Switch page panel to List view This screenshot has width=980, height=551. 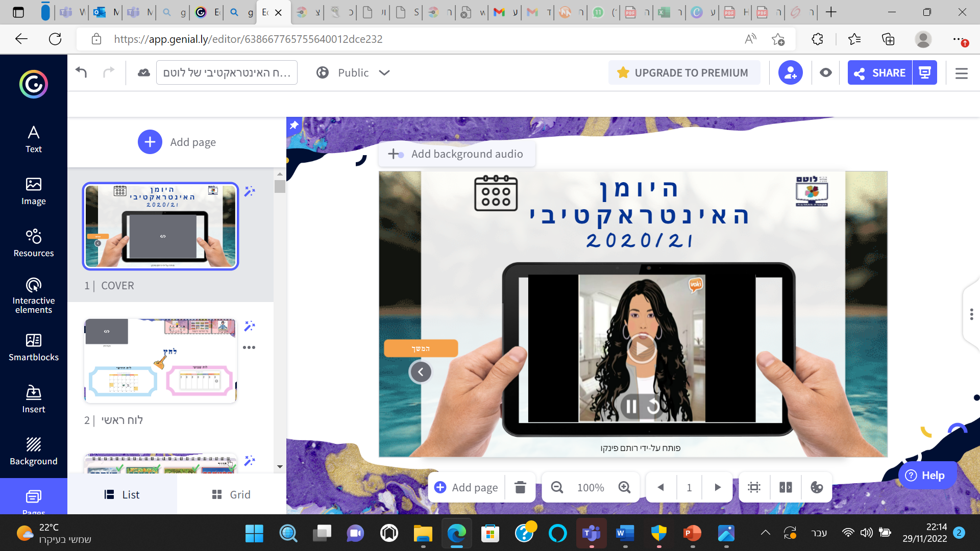coord(122,494)
